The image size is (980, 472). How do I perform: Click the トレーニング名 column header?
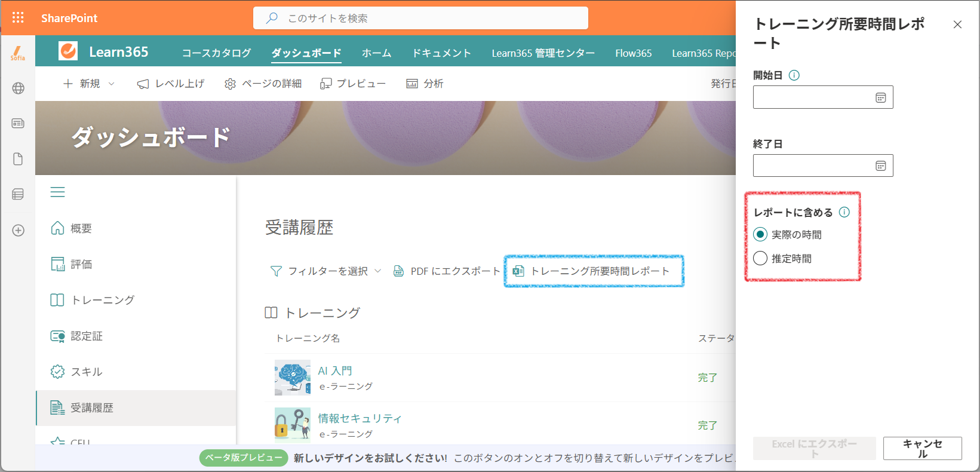(x=308, y=338)
